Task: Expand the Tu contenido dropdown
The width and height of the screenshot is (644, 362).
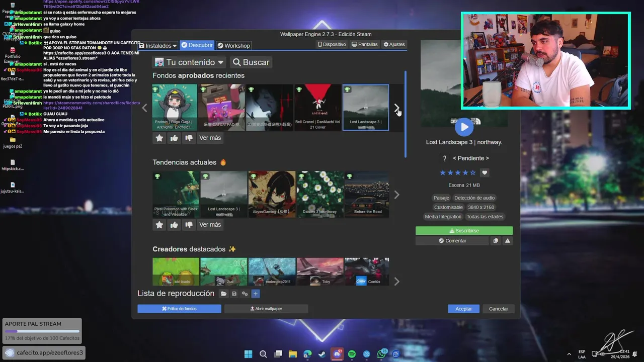Action: [190, 62]
